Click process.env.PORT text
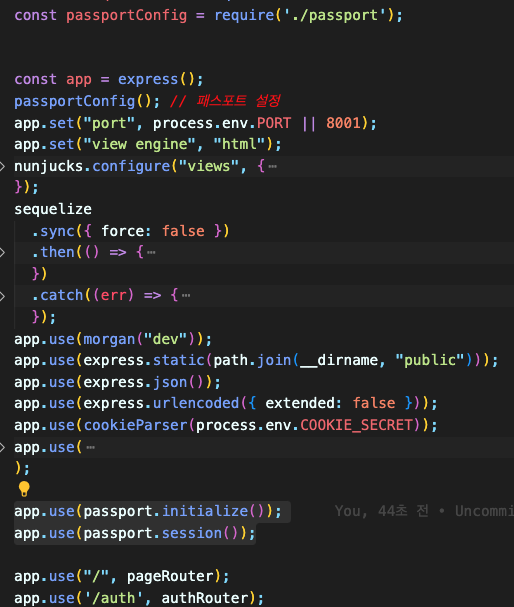Viewport: 514px width, 607px height. click(222, 123)
